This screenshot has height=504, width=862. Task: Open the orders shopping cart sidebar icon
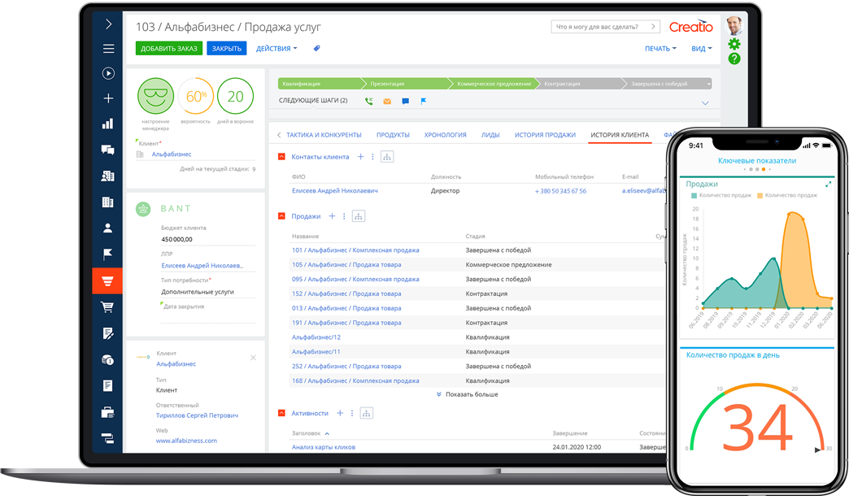point(107,307)
